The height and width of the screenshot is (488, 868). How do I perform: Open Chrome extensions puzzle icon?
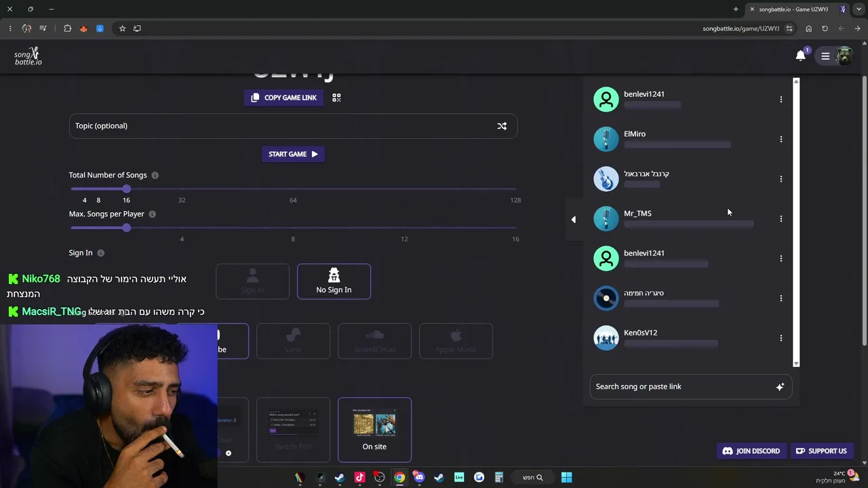[x=67, y=28]
